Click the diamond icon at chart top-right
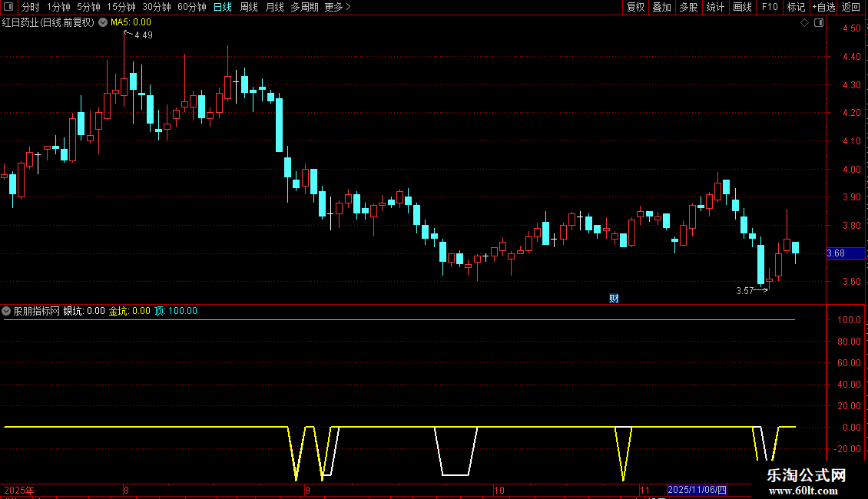The width and height of the screenshot is (868, 499). pos(805,23)
